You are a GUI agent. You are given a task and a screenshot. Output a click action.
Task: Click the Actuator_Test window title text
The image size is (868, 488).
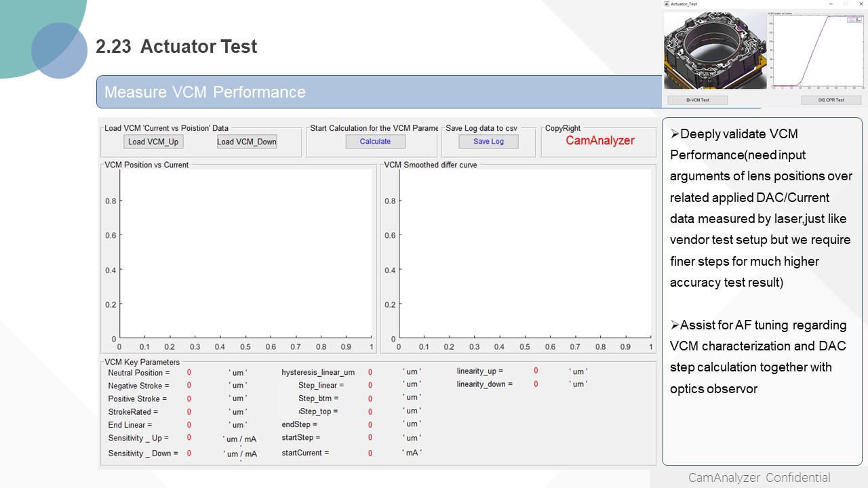click(x=684, y=4)
